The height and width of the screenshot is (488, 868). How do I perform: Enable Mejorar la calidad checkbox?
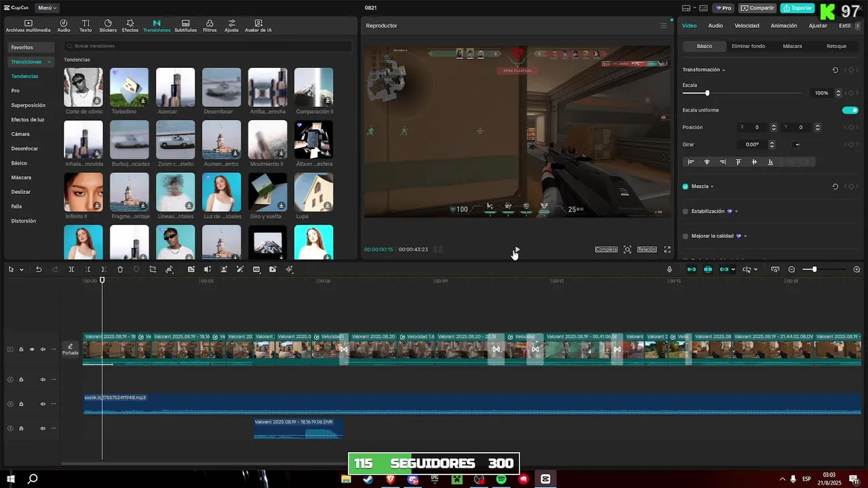685,236
